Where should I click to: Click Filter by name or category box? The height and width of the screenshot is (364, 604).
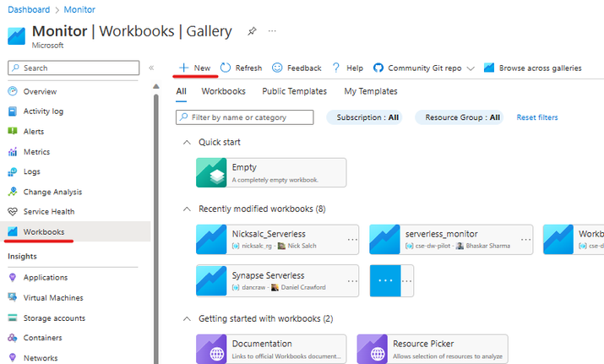[x=245, y=117]
